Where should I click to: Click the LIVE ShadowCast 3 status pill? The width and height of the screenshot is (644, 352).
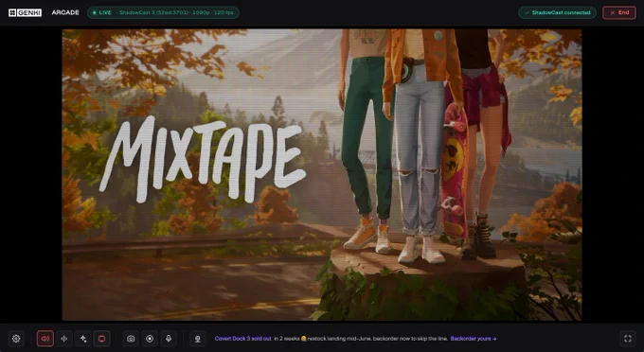tap(163, 12)
